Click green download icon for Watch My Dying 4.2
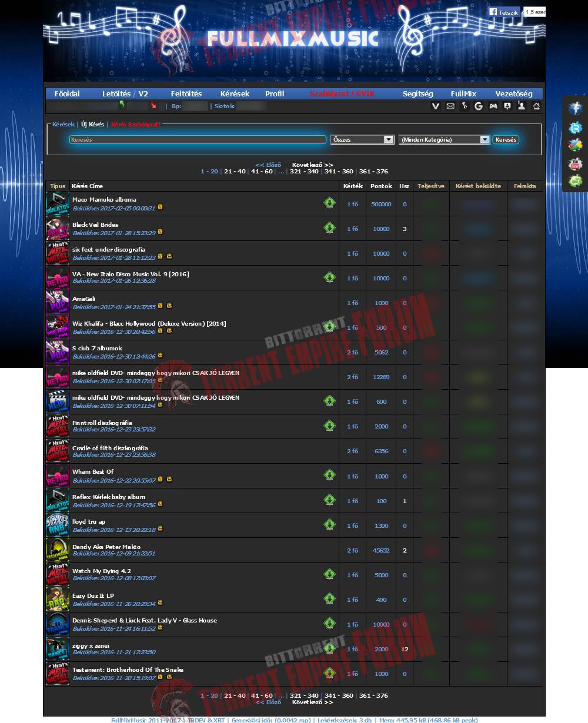Screen dimensions: 588x723 [x=329, y=574]
